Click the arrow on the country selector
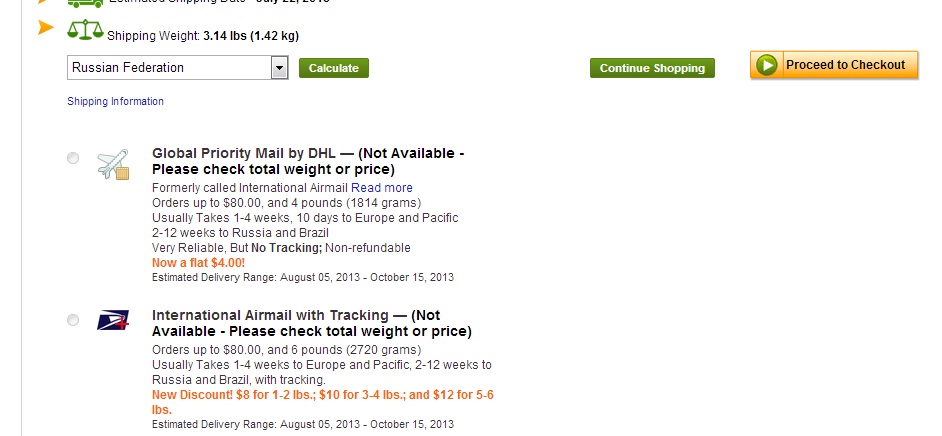The height and width of the screenshot is (436, 942). pos(280,68)
